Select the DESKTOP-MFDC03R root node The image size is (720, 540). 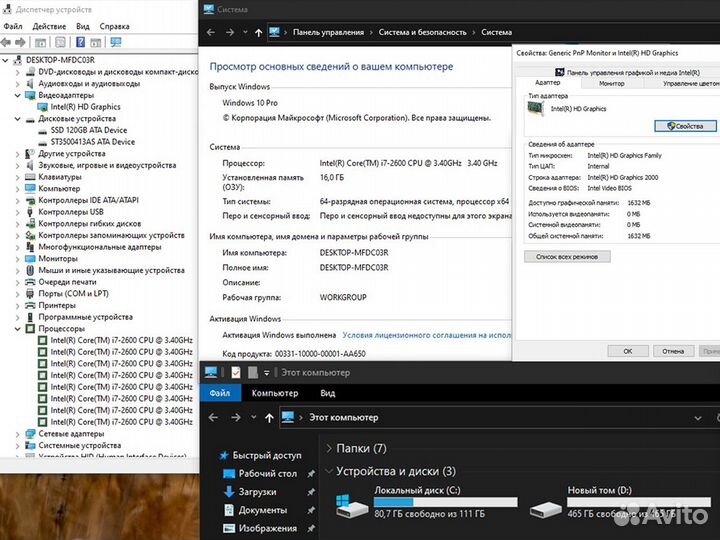[x=60, y=60]
